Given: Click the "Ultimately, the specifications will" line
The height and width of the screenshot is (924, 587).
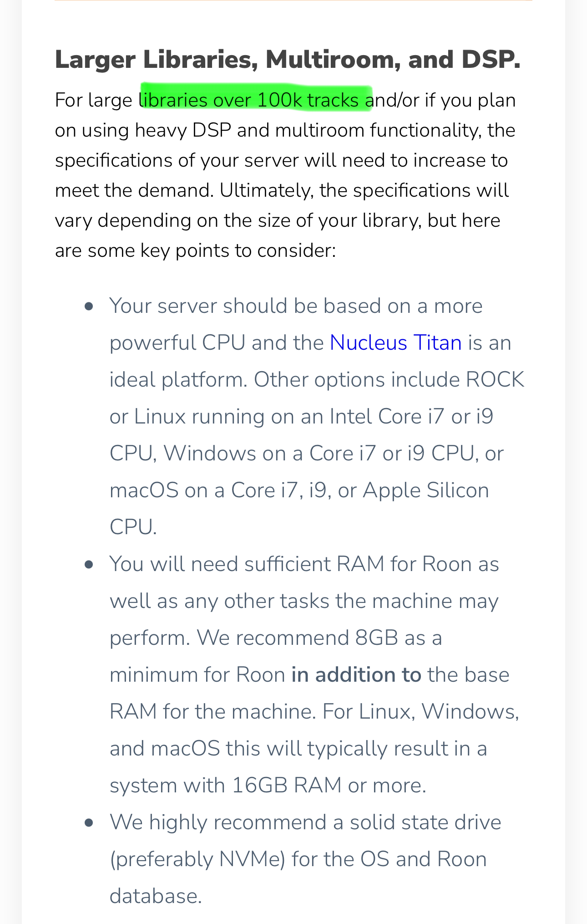Looking at the screenshot, I should [364, 190].
